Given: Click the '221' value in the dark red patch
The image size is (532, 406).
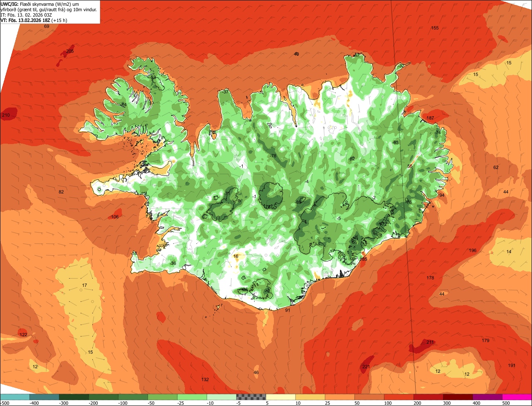Looking at the screenshot, I should pyautogui.click(x=366, y=367).
